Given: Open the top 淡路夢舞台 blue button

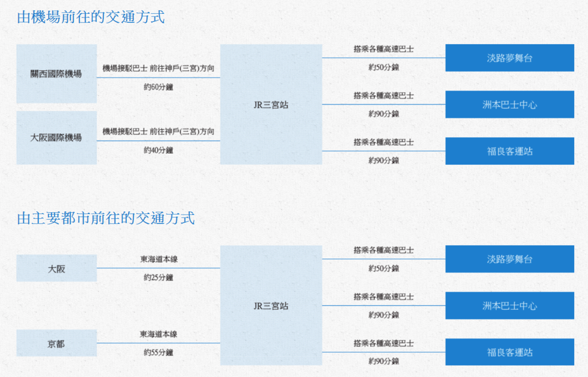Looking at the screenshot, I should pos(510,58).
